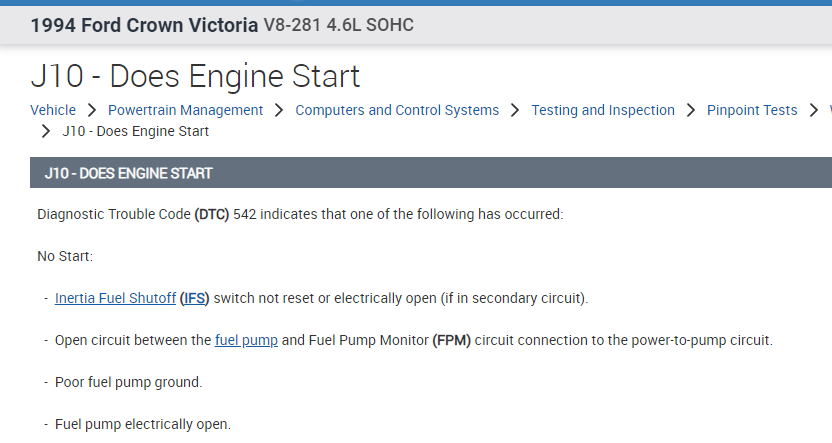Click the chevron after Vehicle breadcrumb

pyautogui.click(x=91, y=110)
